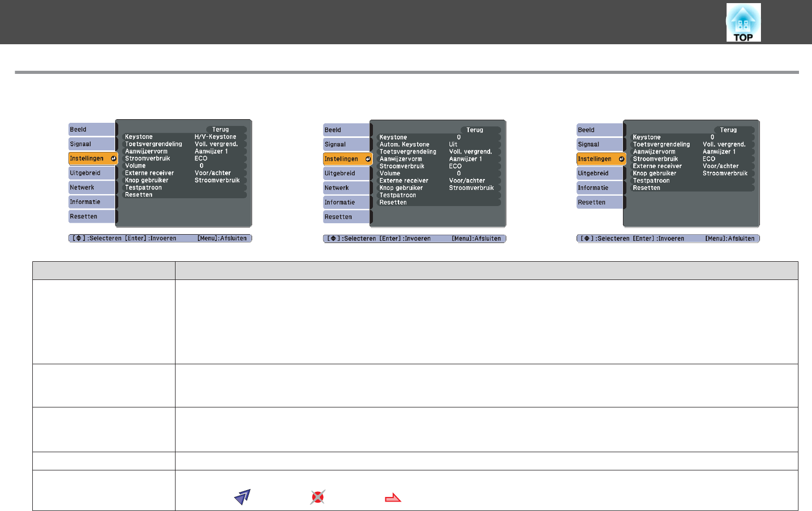Viewport: 812px width, 511px height.
Task: Click Aanwijzervorm row in left menu
Action: coord(184,151)
